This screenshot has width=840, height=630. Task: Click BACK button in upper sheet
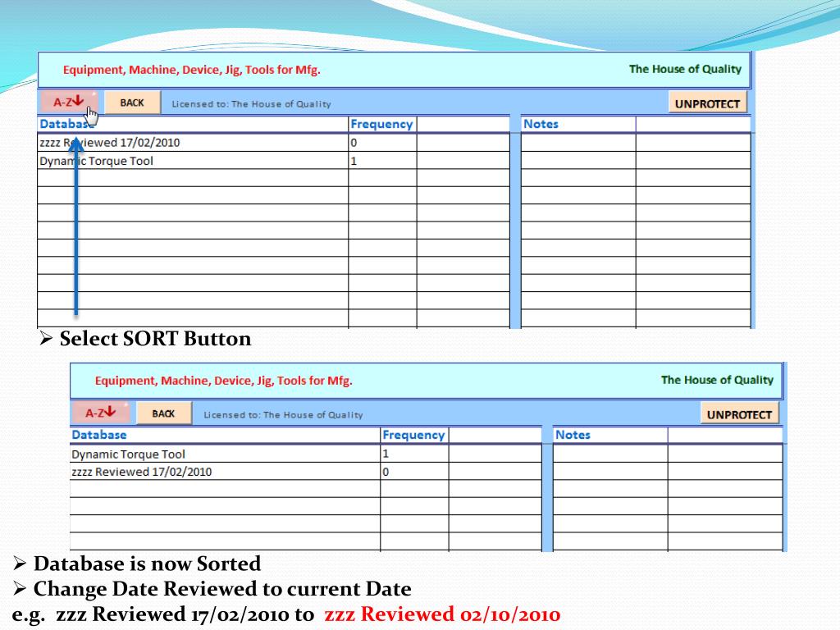[x=132, y=103]
